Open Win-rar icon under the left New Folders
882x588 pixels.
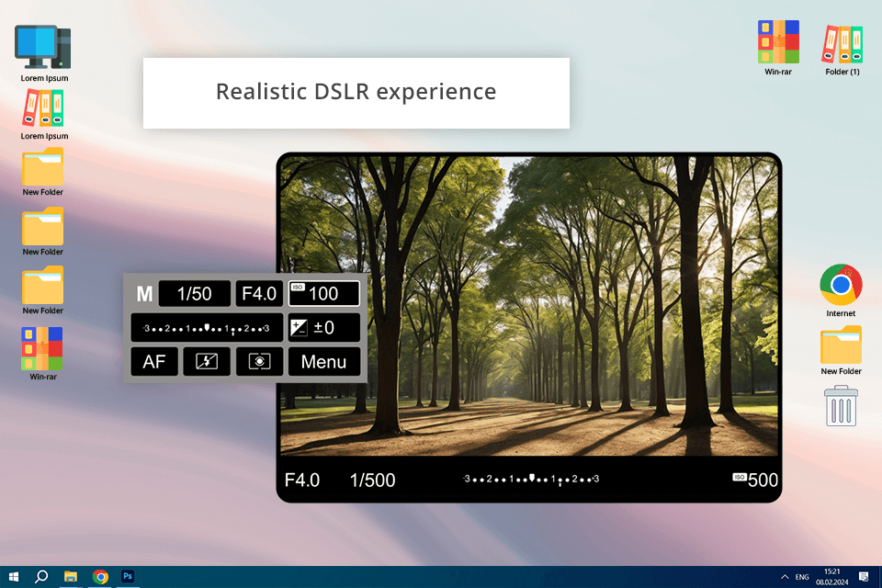(x=42, y=348)
